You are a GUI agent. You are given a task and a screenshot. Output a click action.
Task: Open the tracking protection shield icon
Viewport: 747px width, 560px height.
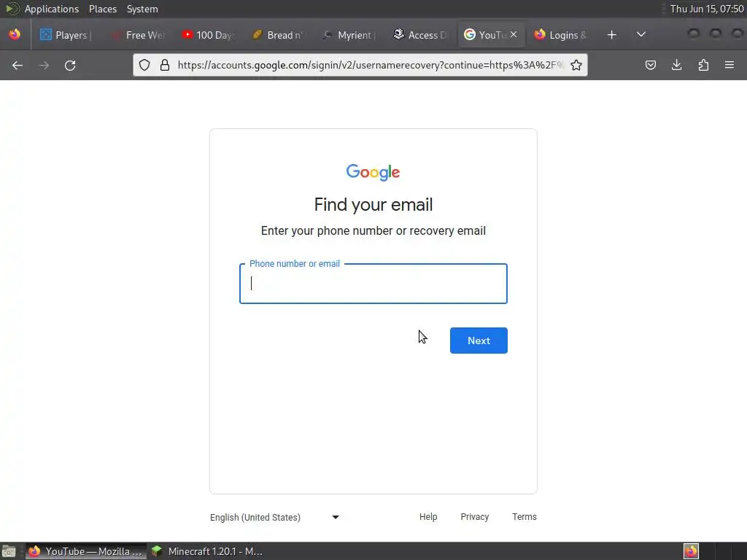(x=144, y=65)
